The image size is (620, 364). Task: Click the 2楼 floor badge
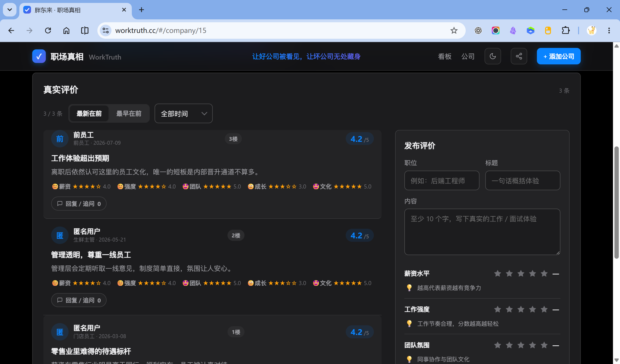point(236,235)
